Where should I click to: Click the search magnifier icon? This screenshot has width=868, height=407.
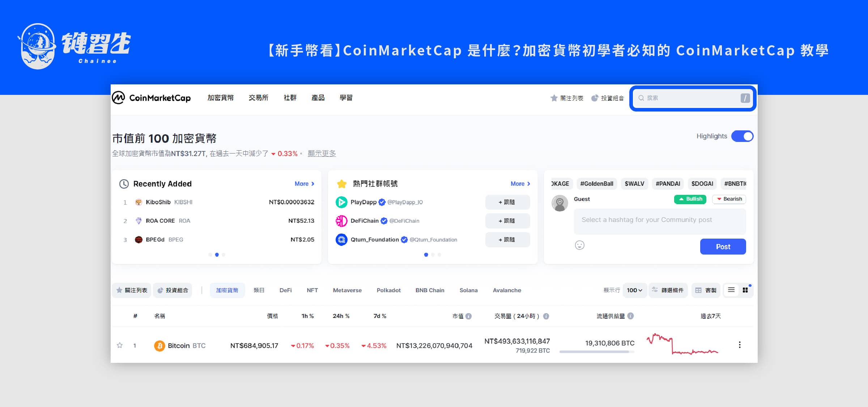tap(641, 98)
